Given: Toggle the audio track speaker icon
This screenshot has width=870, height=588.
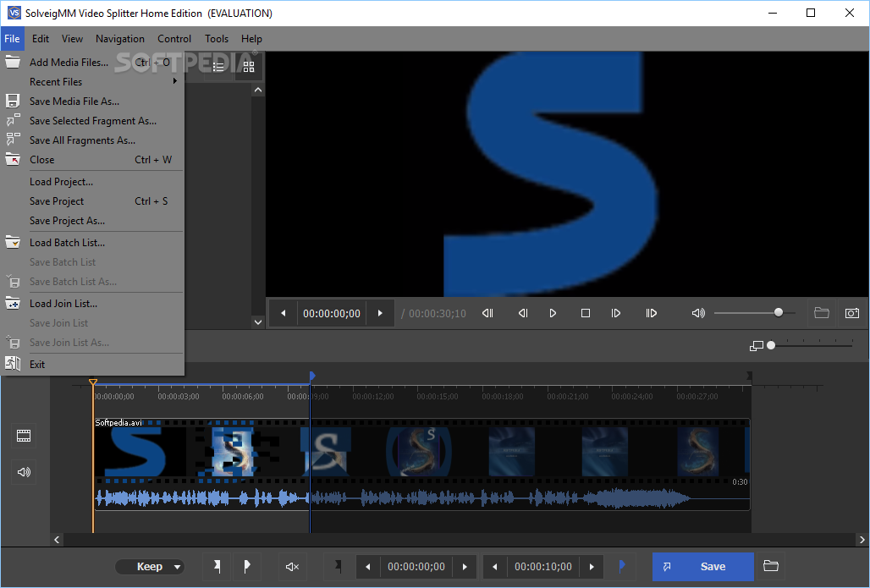Looking at the screenshot, I should 24,472.
